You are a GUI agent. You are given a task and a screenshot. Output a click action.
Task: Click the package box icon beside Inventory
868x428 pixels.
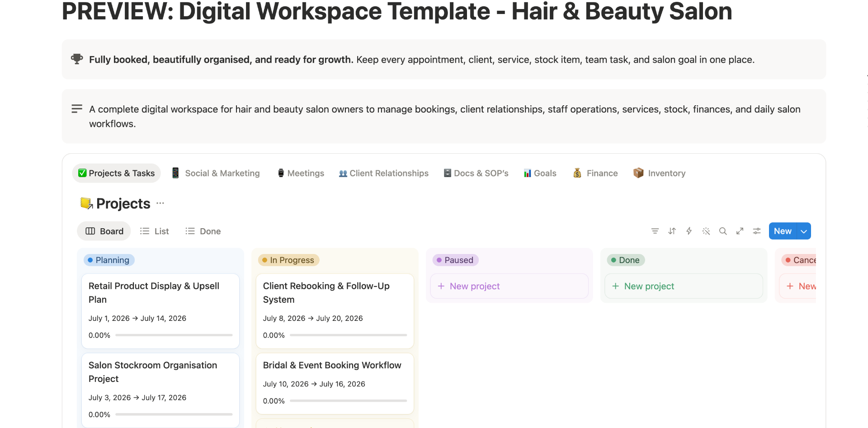coord(638,173)
